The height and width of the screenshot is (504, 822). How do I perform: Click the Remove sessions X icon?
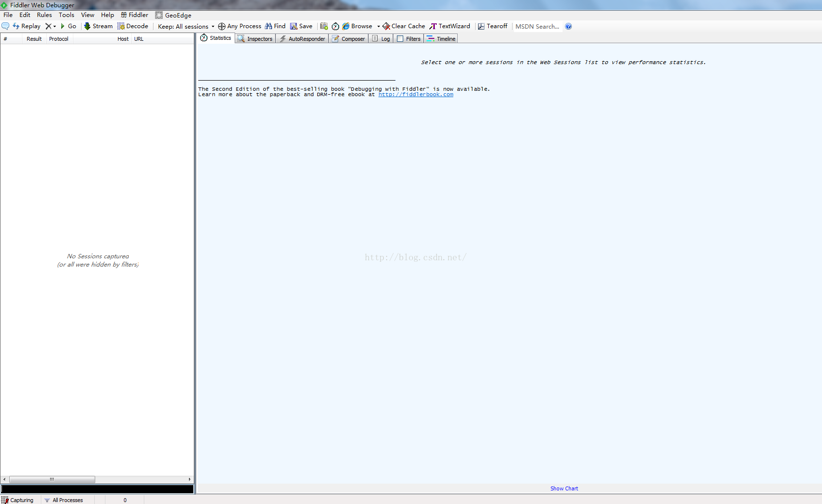coord(48,26)
